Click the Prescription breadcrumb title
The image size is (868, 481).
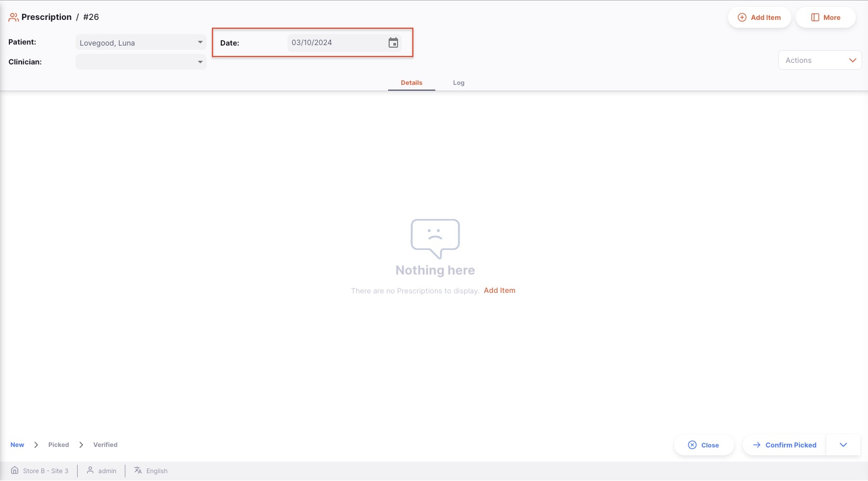tap(46, 17)
